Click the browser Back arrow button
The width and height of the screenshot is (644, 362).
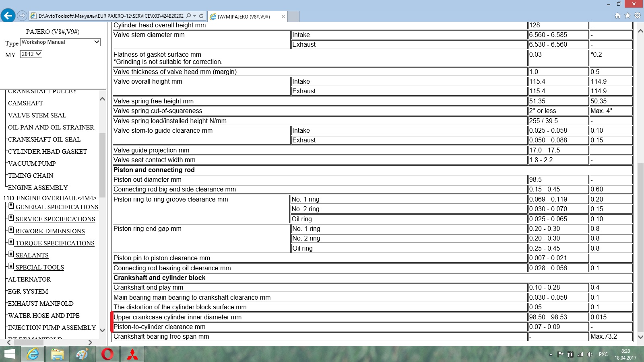point(8,16)
